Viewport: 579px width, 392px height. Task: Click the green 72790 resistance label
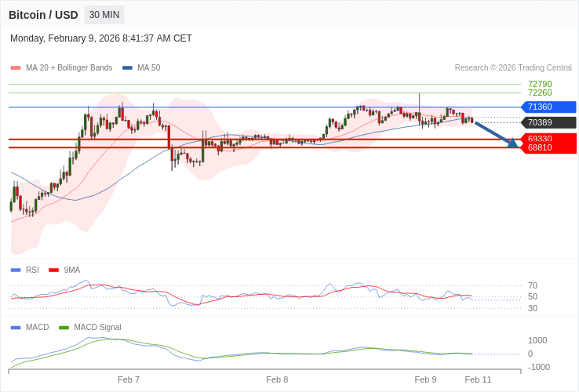tap(540, 84)
